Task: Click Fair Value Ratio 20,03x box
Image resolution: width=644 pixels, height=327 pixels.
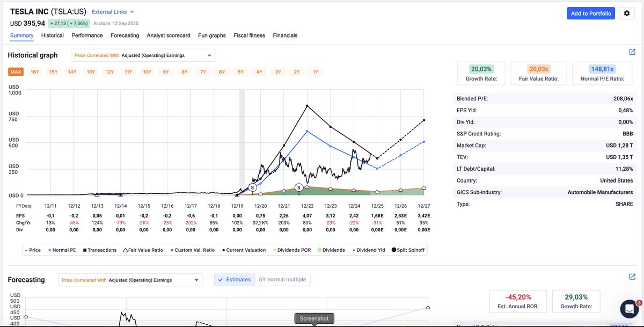Action: pyautogui.click(x=539, y=74)
